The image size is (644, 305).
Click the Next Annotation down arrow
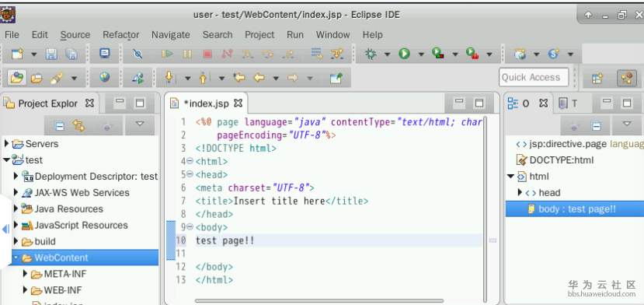point(169,77)
